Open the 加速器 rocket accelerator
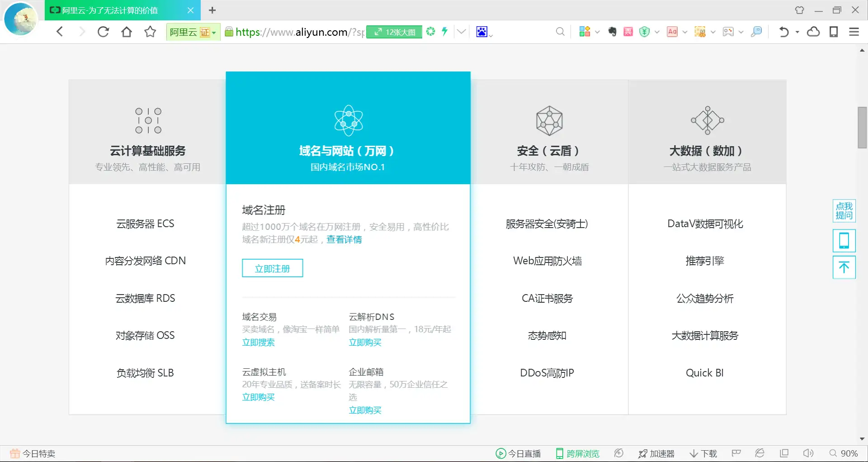This screenshot has height=462, width=868. point(656,453)
